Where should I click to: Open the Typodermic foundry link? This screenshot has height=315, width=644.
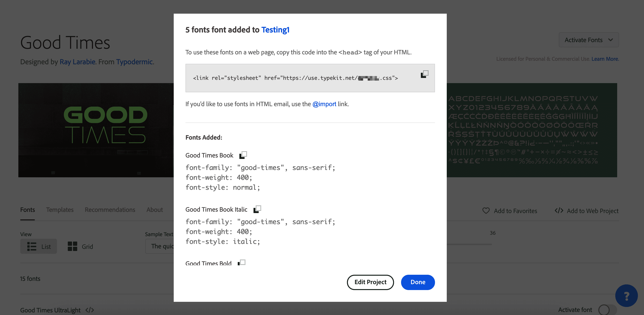click(x=134, y=62)
